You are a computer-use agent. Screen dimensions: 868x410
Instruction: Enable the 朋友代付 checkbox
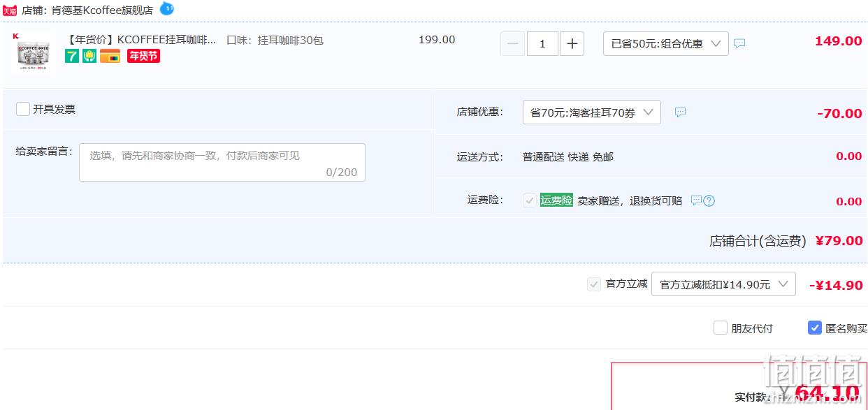tap(721, 328)
